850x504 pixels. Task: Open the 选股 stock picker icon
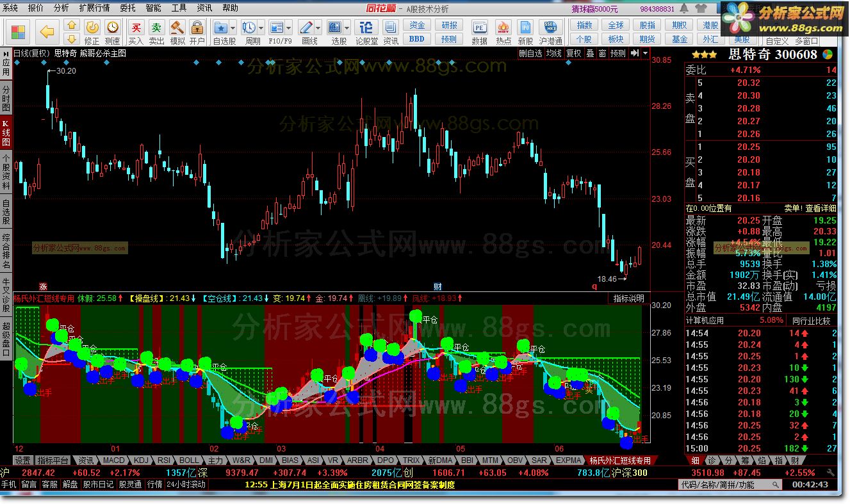click(335, 28)
